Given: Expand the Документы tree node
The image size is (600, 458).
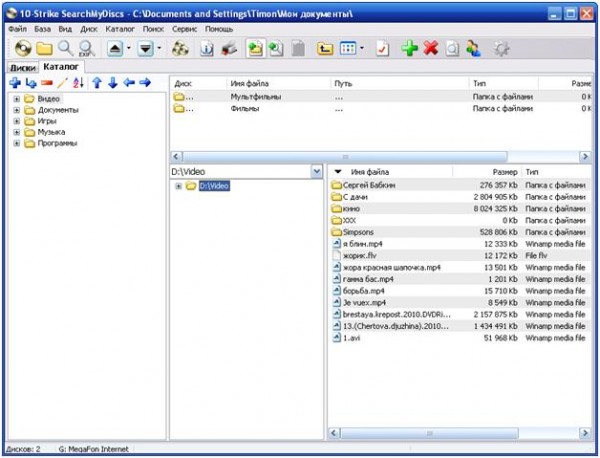Looking at the screenshot, I should click(x=17, y=110).
